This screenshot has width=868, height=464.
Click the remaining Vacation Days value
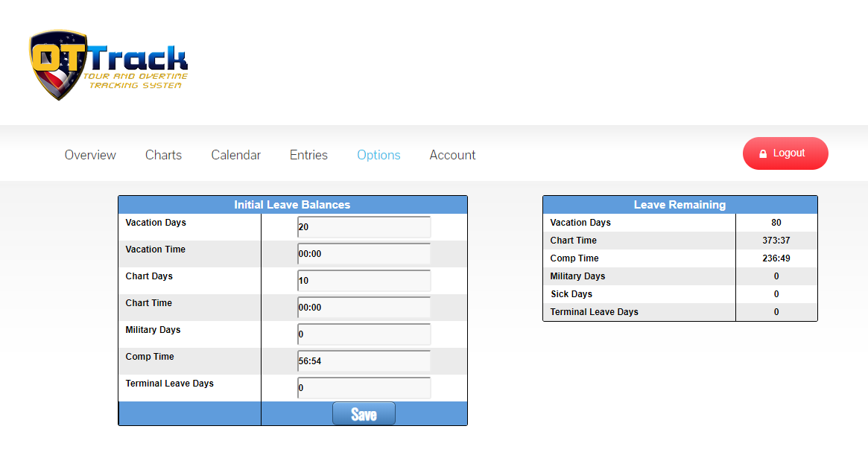[x=776, y=223]
